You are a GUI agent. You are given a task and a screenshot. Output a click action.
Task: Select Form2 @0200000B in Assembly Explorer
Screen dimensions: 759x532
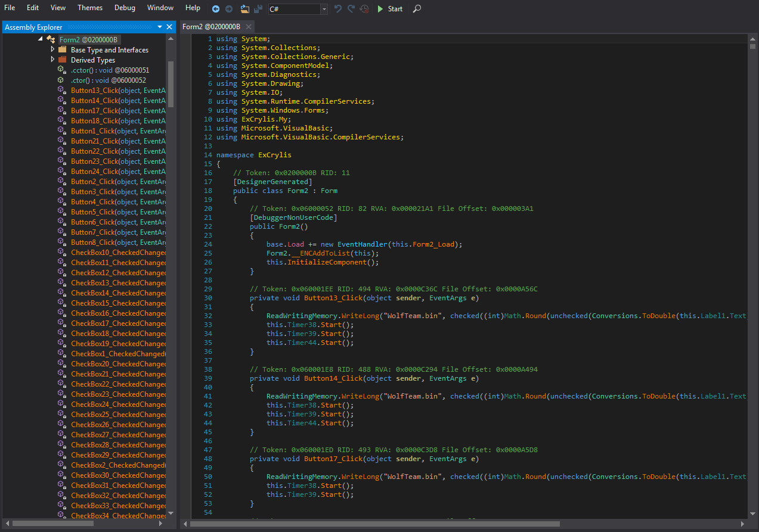coord(88,39)
